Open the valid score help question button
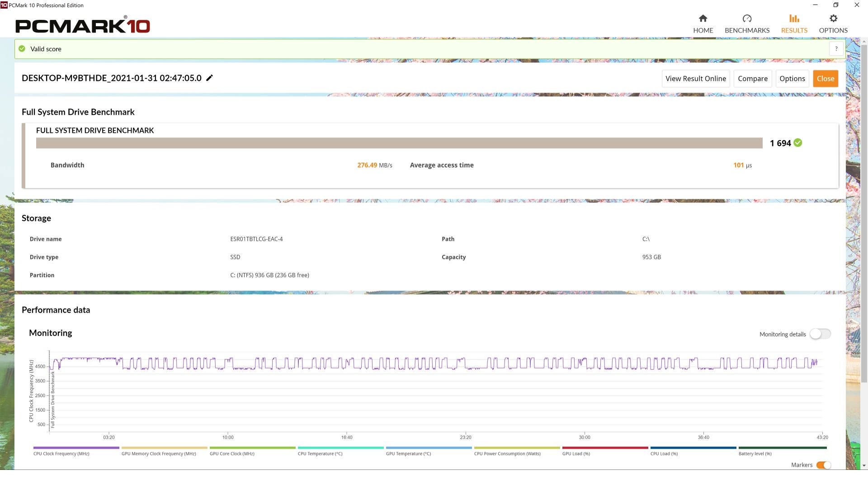868x488 pixels. tap(836, 49)
